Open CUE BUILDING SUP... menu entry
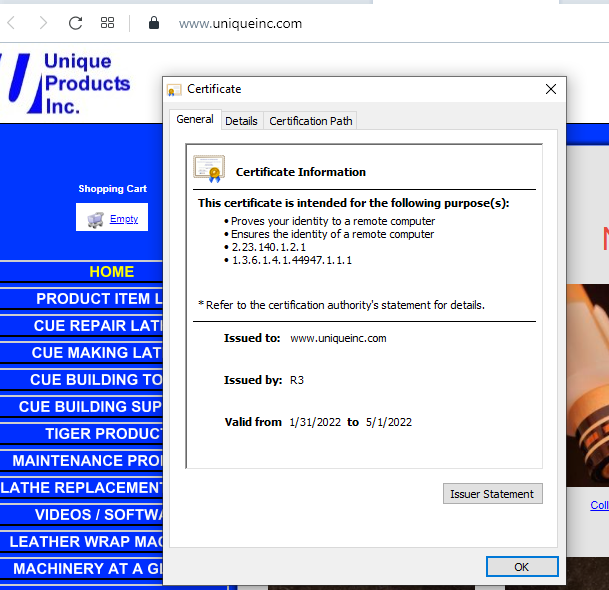 coord(81,407)
